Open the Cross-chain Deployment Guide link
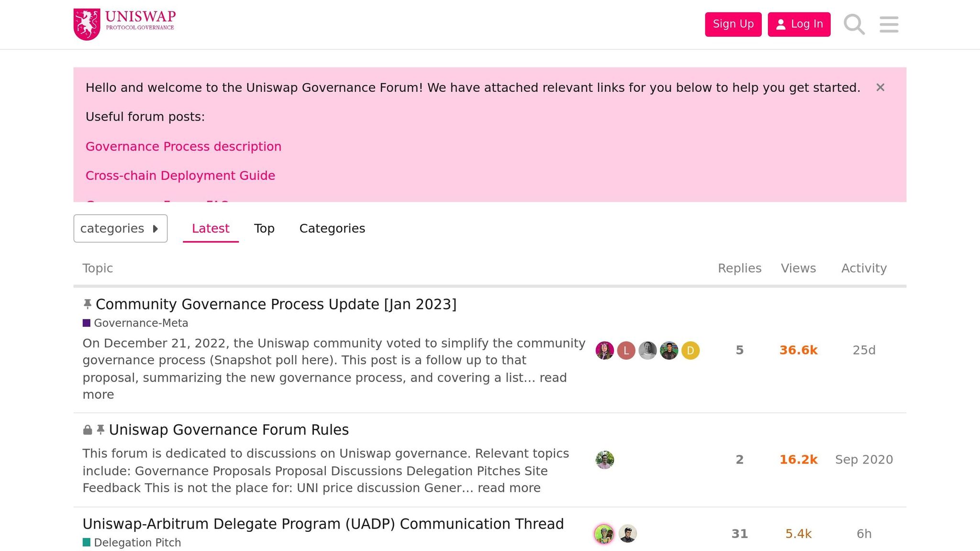 (x=180, y=176)
